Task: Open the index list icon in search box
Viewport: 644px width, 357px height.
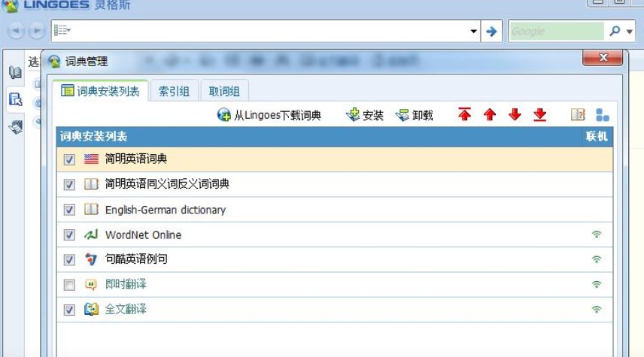Action: point(62,30)
